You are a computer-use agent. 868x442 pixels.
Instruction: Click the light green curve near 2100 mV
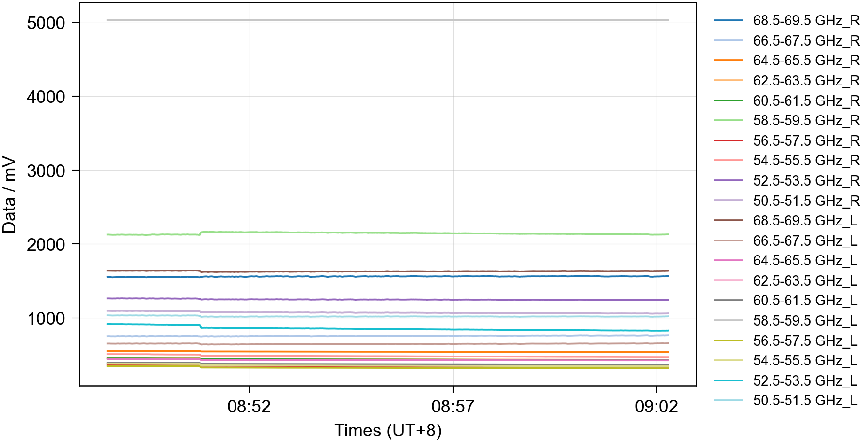388,233
